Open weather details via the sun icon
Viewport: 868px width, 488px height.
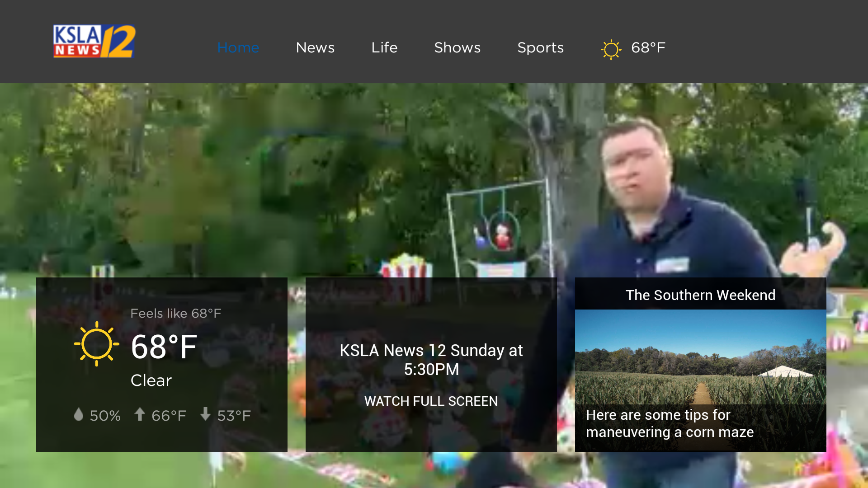[x=611, y=48]
